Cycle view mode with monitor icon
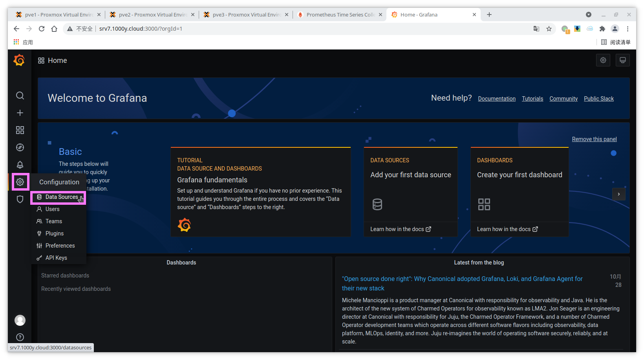The image size is (644, 360). [x=622, y=60]
